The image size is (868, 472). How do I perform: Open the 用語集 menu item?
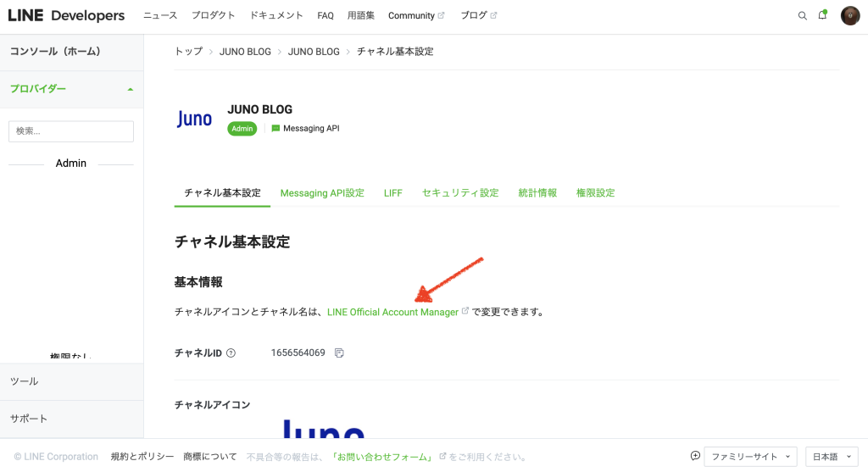coord(361,15)
